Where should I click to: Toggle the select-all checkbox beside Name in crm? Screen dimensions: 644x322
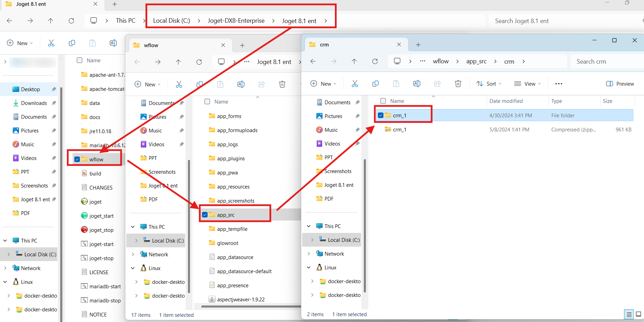tap(383, 101)
